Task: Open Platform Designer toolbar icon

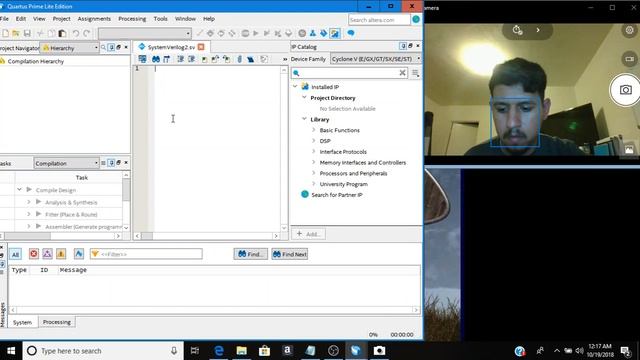Action: click(x=313, y=33)
